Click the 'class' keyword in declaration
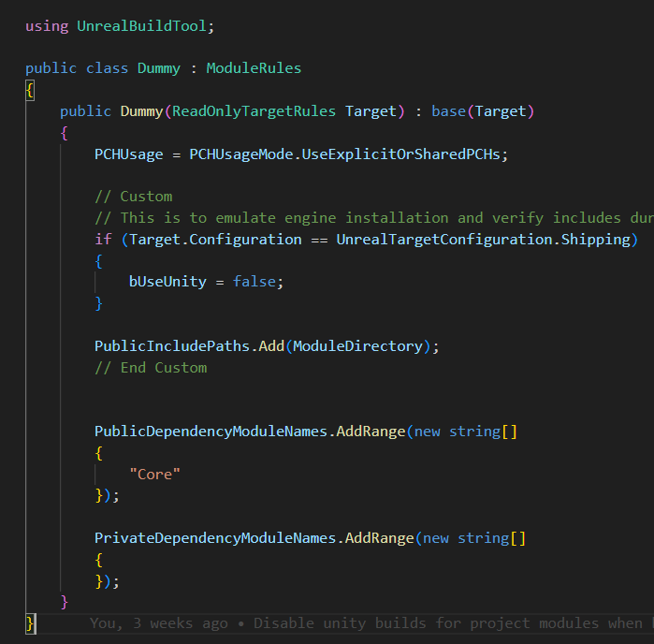 pos(107,68)
